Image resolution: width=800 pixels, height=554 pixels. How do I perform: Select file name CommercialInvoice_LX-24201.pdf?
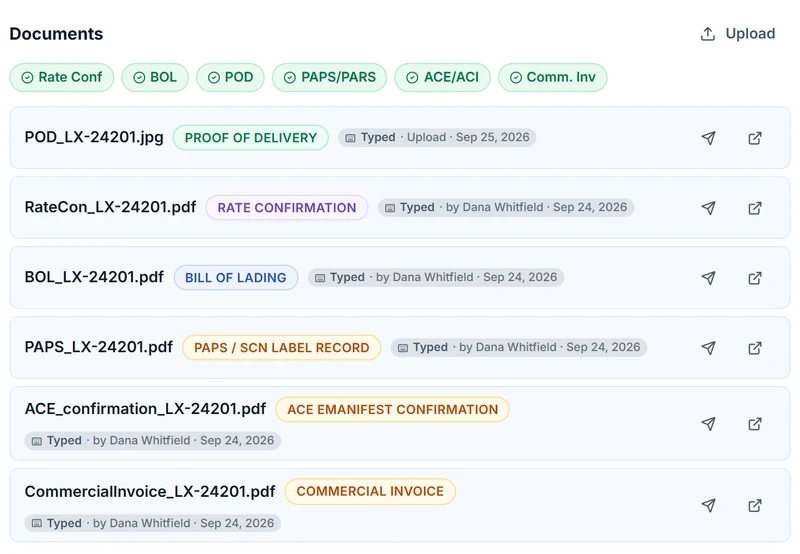[x=150, y=491]
